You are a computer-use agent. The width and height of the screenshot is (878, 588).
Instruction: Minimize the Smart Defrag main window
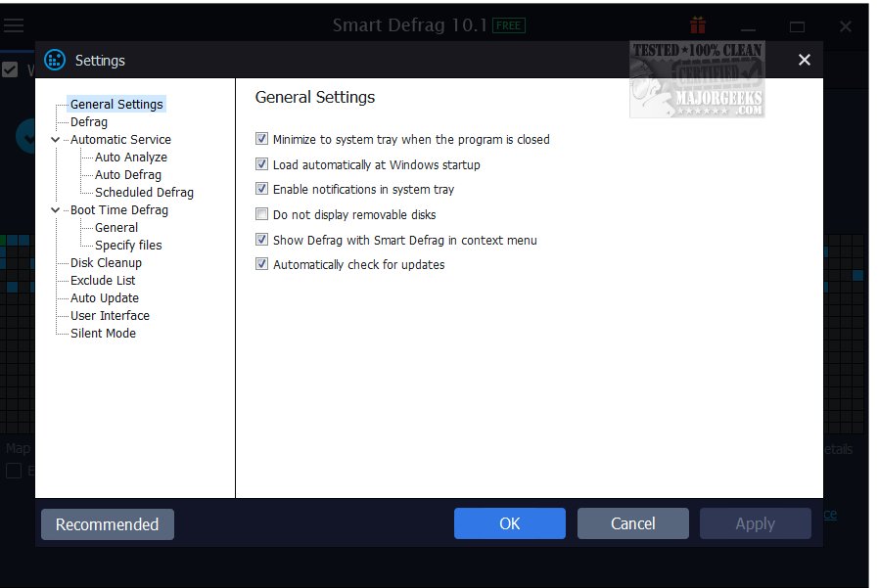click(748, 28)
